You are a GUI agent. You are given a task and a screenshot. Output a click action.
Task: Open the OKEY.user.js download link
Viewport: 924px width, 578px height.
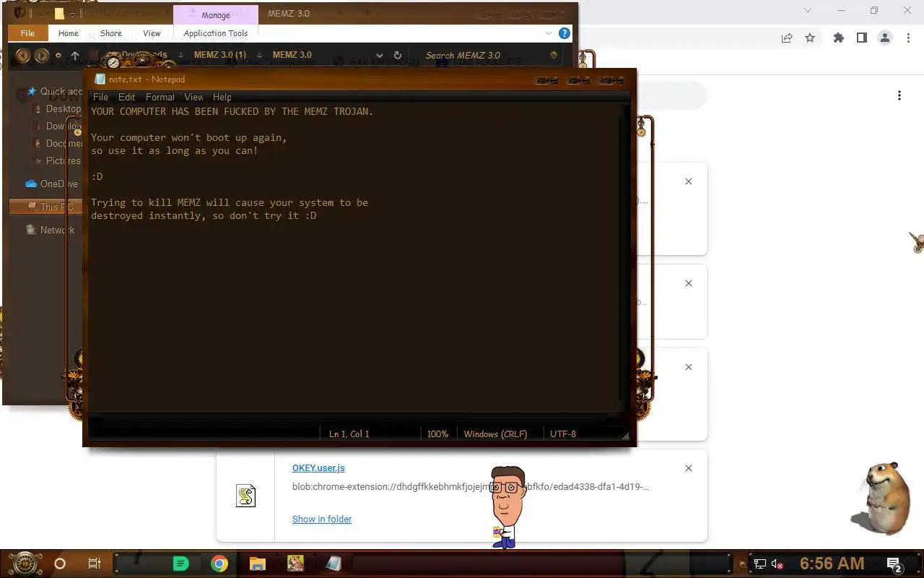pyautogui.click(x=318, y=468)
